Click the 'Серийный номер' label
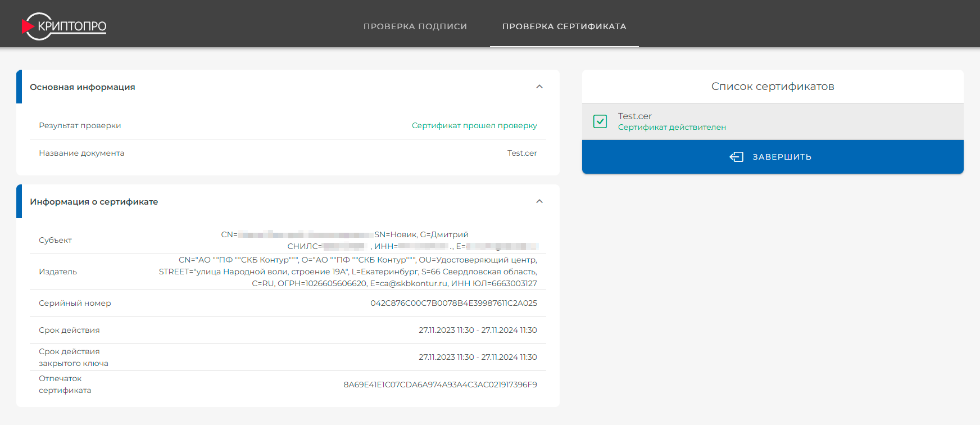980x425 pixels. point(75,303)
